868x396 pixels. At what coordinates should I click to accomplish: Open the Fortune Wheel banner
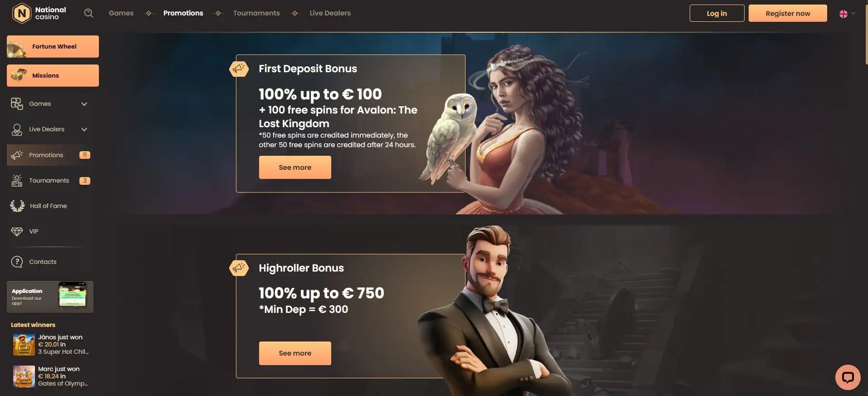point(53,46)
